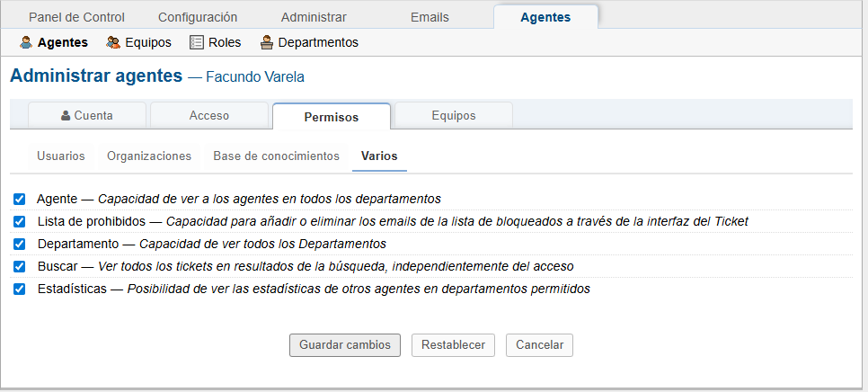Uncheck the Agente permission checkbox
This screenshot has width=868, height=392.
point(20,199)
